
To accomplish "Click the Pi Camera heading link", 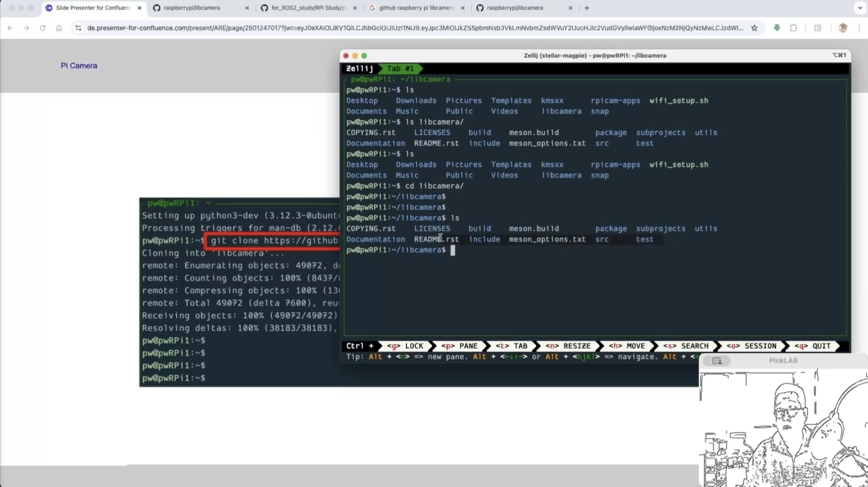I will pos(79,66).
